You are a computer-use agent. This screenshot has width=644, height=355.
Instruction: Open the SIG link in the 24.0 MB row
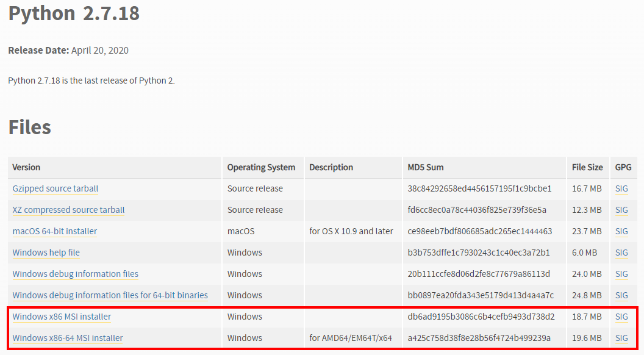621,274
